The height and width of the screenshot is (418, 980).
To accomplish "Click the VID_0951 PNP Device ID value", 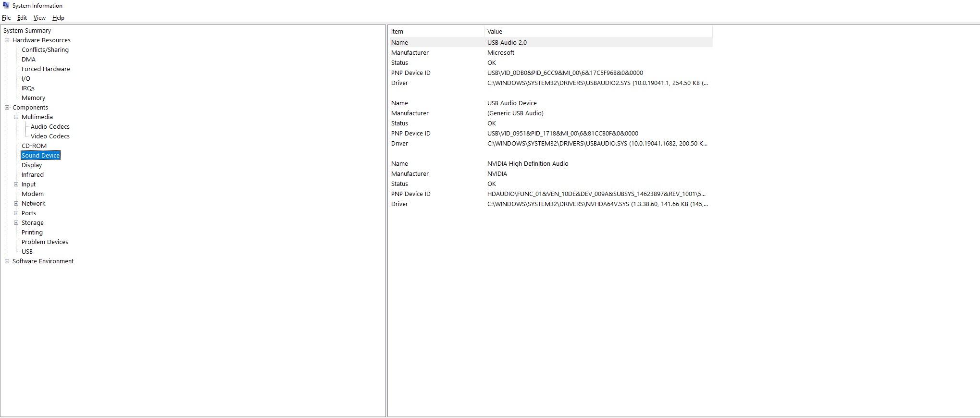I will click(563, 134).
